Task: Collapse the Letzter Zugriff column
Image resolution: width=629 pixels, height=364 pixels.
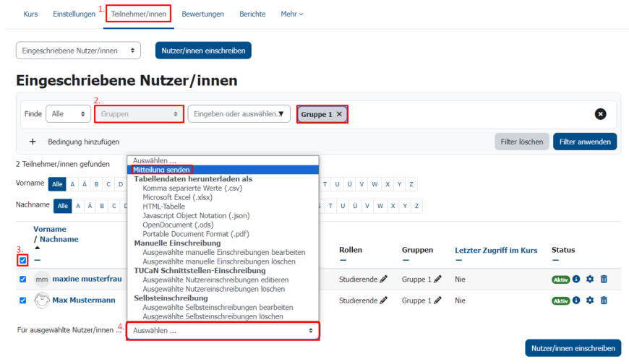Action: [458, 260]
